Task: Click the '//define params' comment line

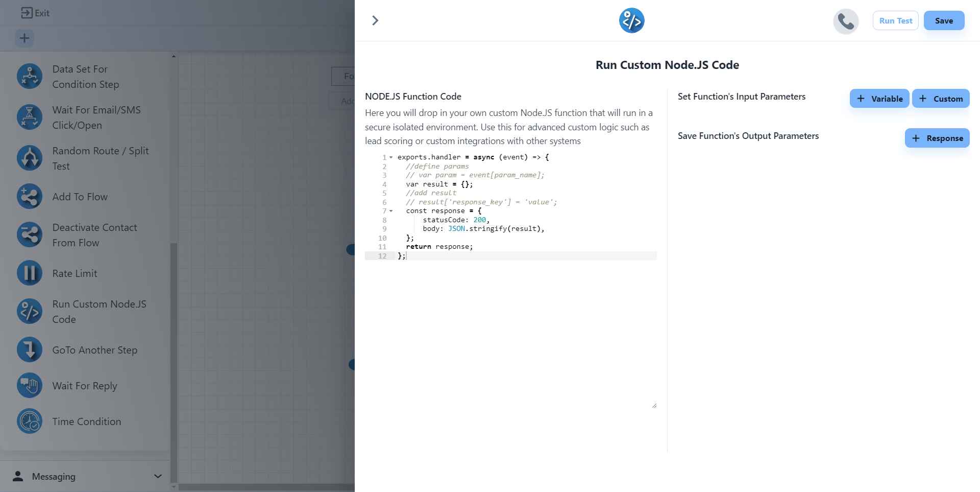Action: [x=437, y=167]
